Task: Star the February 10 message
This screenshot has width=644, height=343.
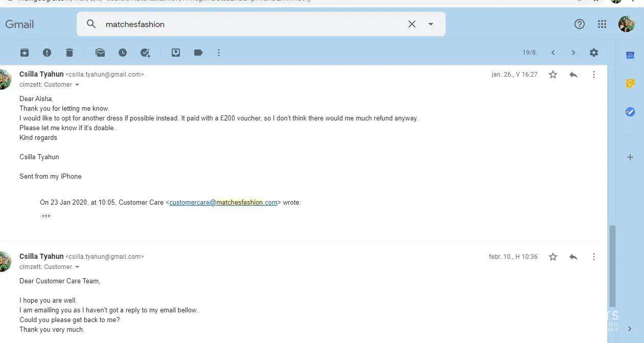Action: 553,257
